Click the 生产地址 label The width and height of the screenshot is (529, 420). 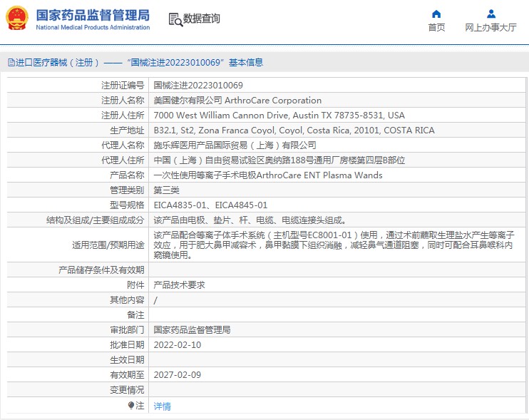[x=127, y=130]
